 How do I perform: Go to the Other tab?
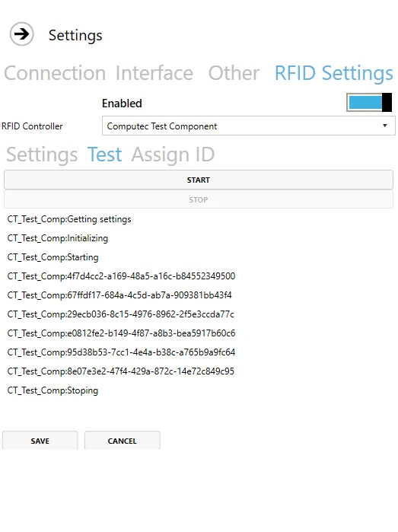coord(234,73)
